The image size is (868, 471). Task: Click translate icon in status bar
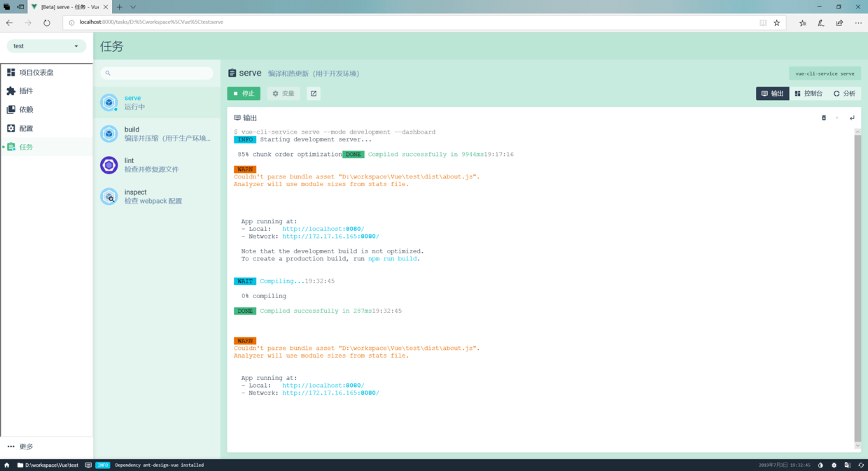[x=848, y=465]
